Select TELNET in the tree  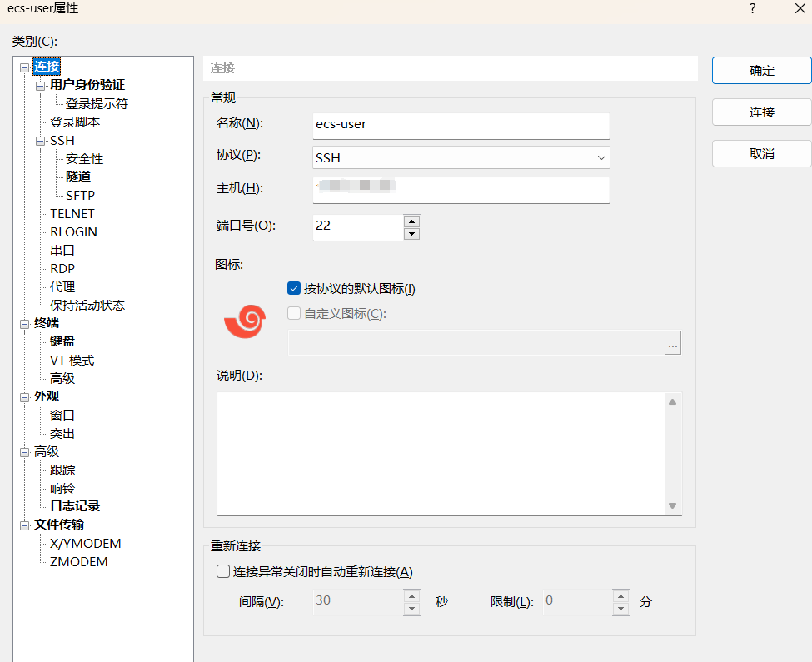[72, 214]
